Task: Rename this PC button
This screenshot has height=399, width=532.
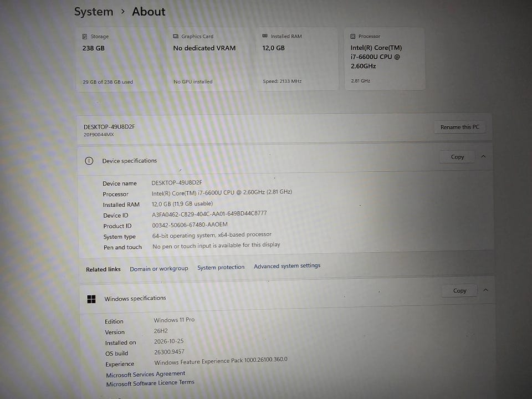Action: pos(460,127)
